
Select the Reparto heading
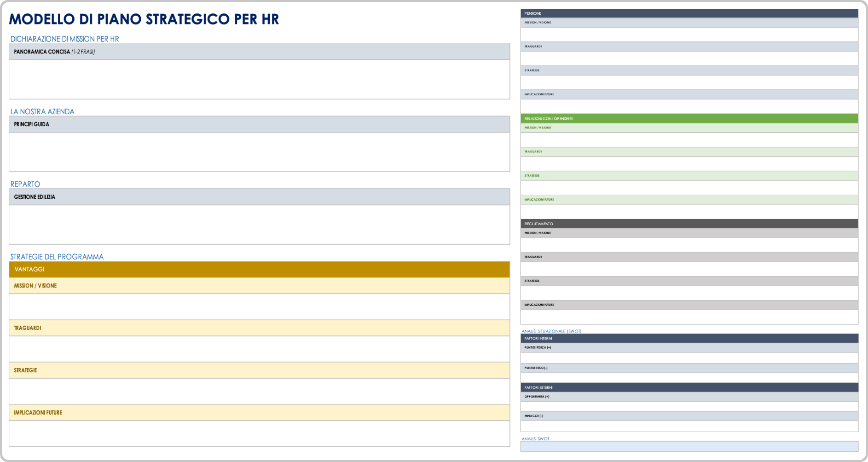pyautogui.click(x=25, y=184)
